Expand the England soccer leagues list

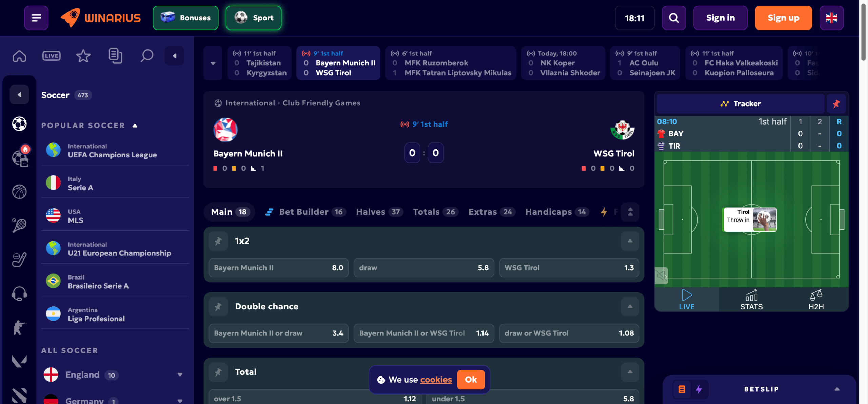point(180,374)
